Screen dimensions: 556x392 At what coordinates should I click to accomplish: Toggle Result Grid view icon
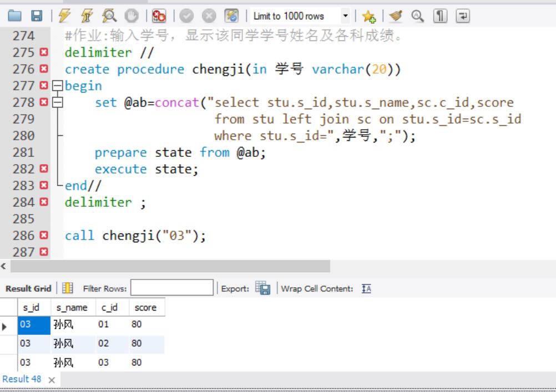click(x=67, y=288)
